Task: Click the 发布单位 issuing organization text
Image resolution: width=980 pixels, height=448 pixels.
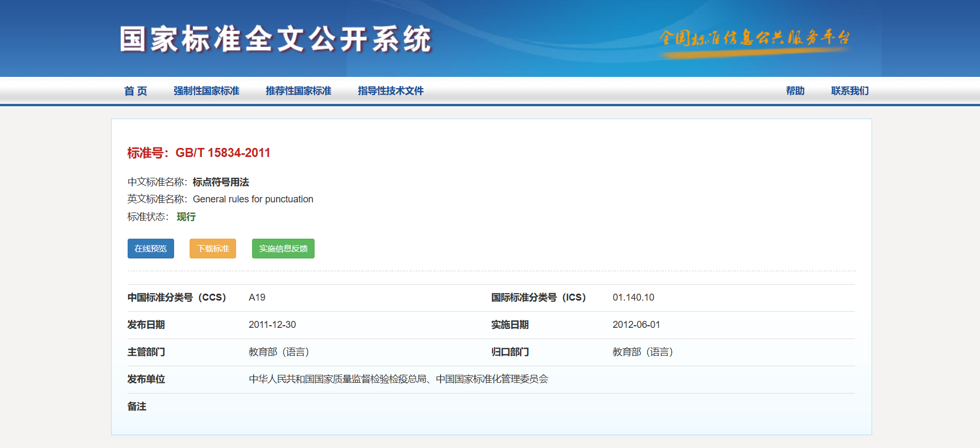Action: 398,379
